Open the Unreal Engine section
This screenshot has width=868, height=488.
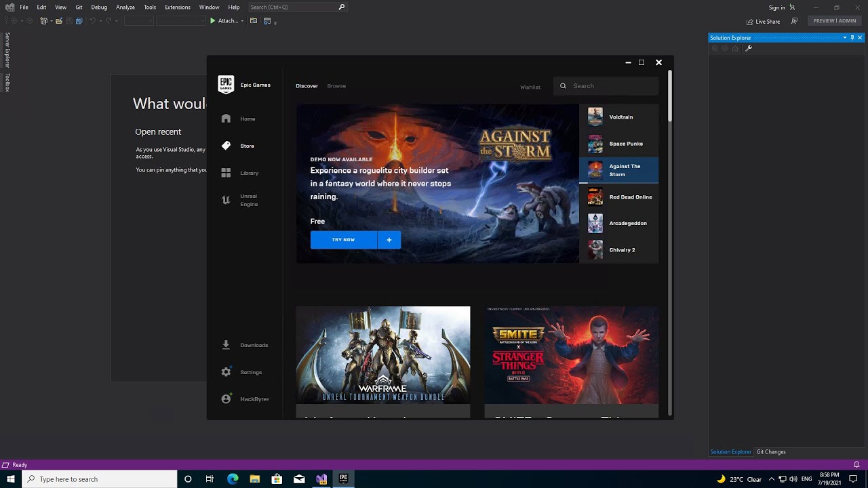coord(240,200)
